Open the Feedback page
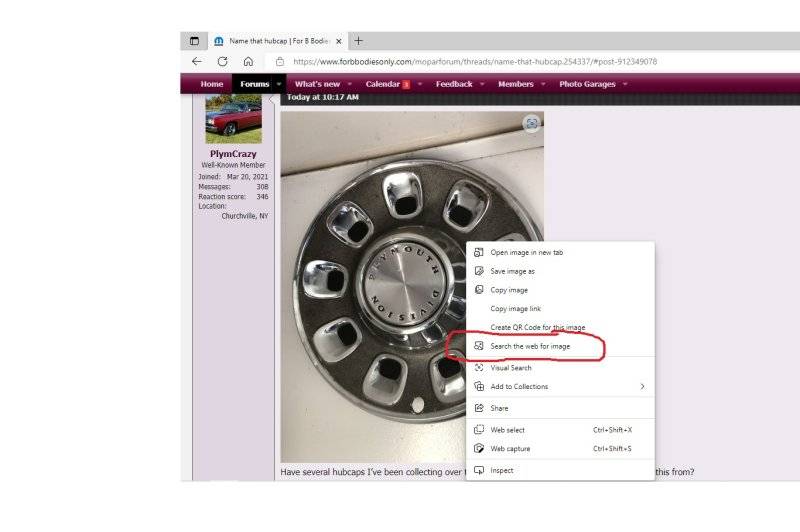 454,84
